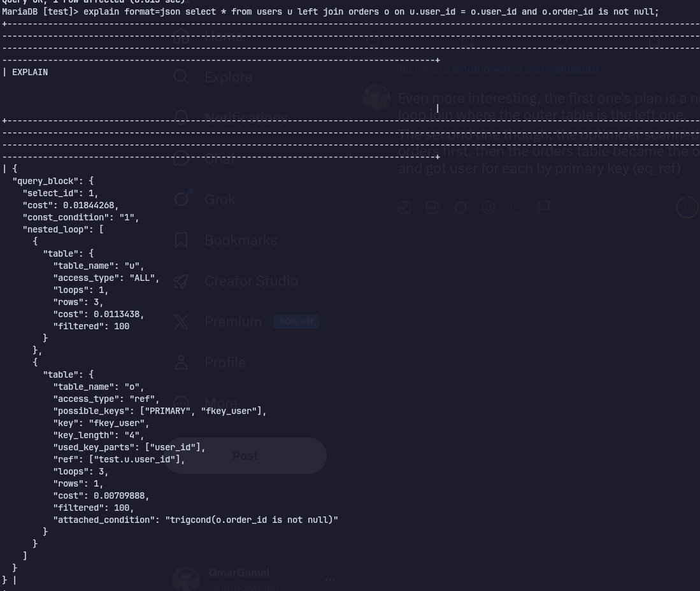Open Profile label in X navigation

(x=225, y=362)
